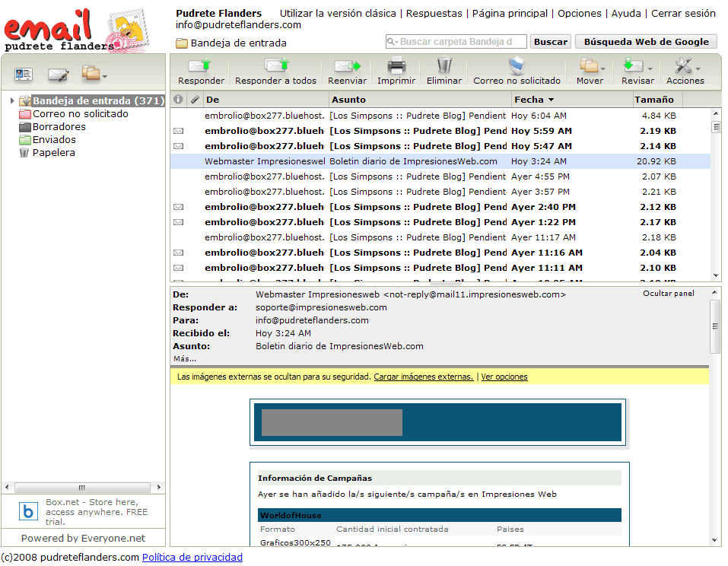Screen dimensions: 728x566
Task: Click sidebar scrollbar right arrow
Action: point(159,488)
